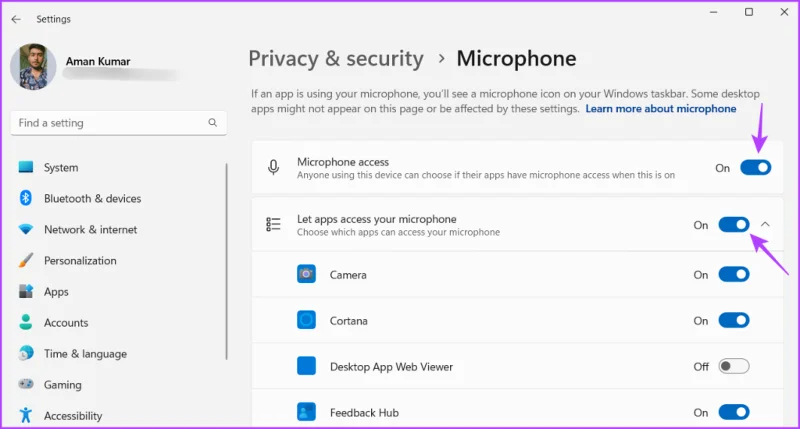Click the back arrow in Settings
The image size is (800, 429).
coord(16,19)
